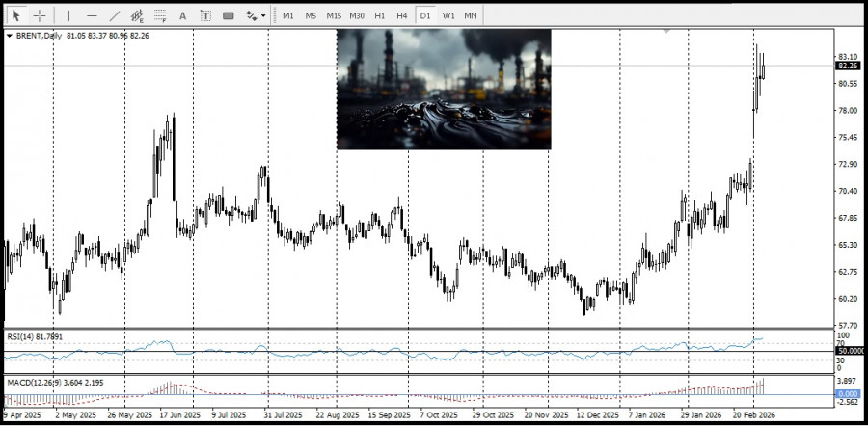
Task: Select the rectangle shape tool
Action: [x=229, y=15]
